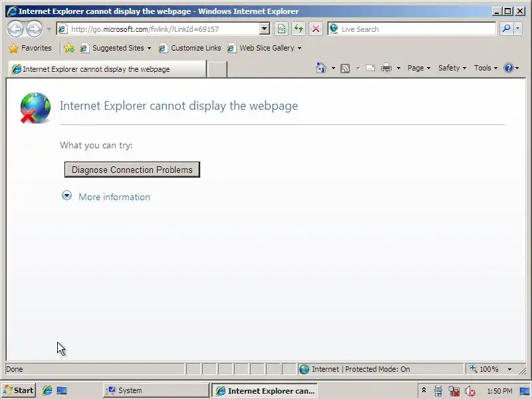The width and height of the screenshot is (532, 399).
Task: Refresh the page with the Refresh icon
Action: pyautogui.click(x=299, y=29)
